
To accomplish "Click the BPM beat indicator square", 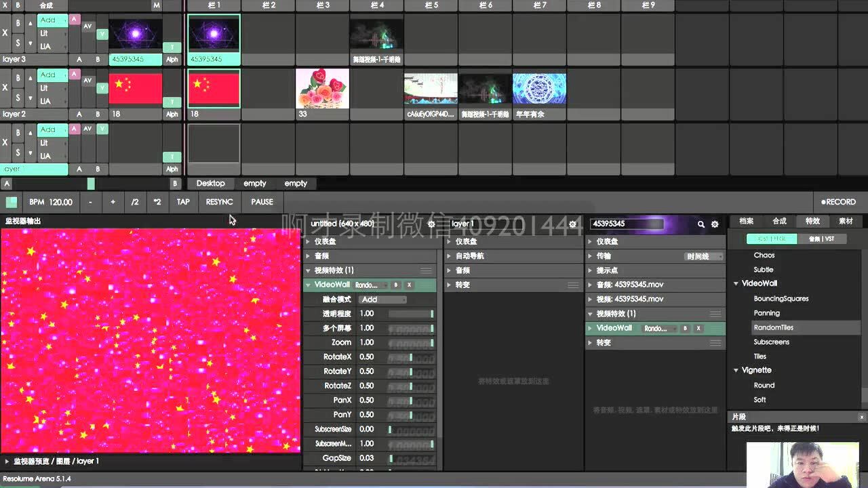I will click(x=12, y=202).
